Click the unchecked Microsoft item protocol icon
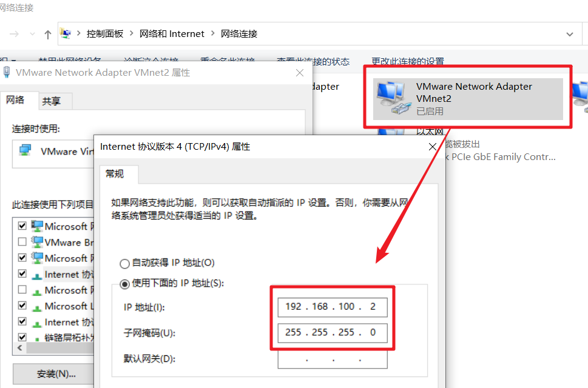This screenshot has width=588, height=388. (37, 292)
